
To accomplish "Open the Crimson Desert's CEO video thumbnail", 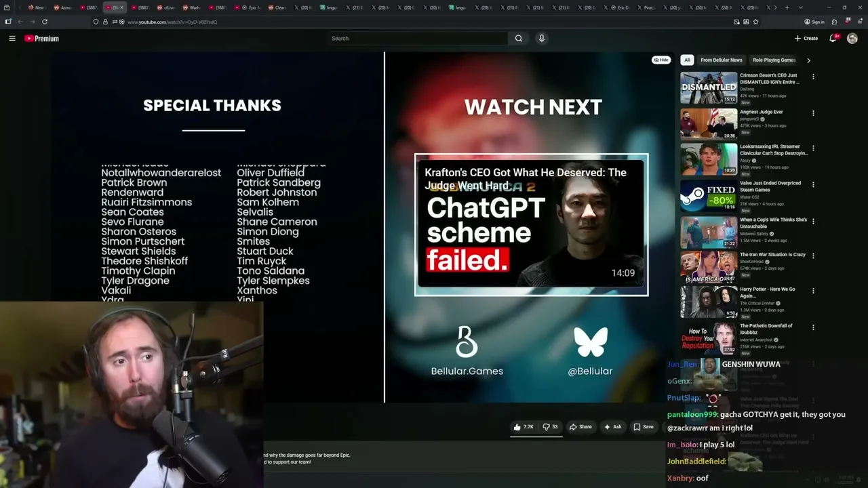I will (709, 87).
